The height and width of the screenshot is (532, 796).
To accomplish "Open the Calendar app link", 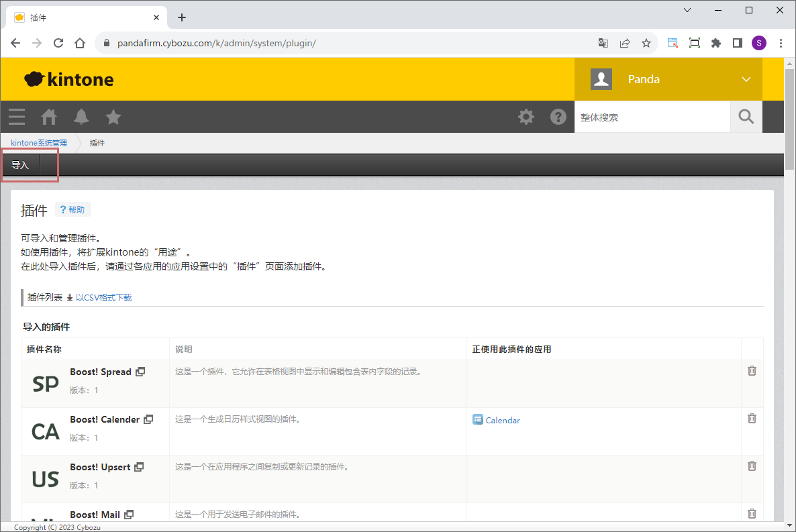I will 502,420.
